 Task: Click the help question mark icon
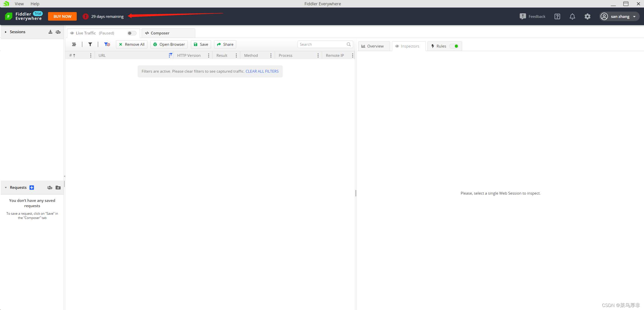[557, 17]
